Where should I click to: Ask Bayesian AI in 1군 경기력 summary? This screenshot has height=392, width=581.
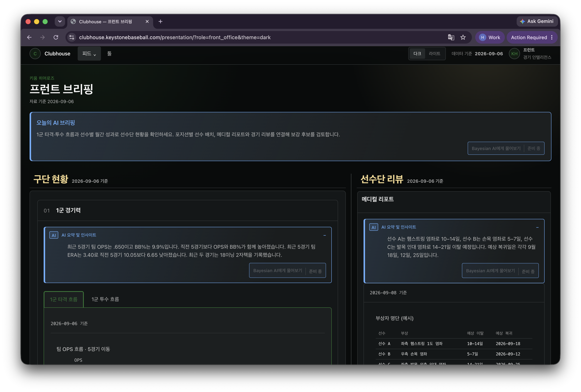(287, 271)
